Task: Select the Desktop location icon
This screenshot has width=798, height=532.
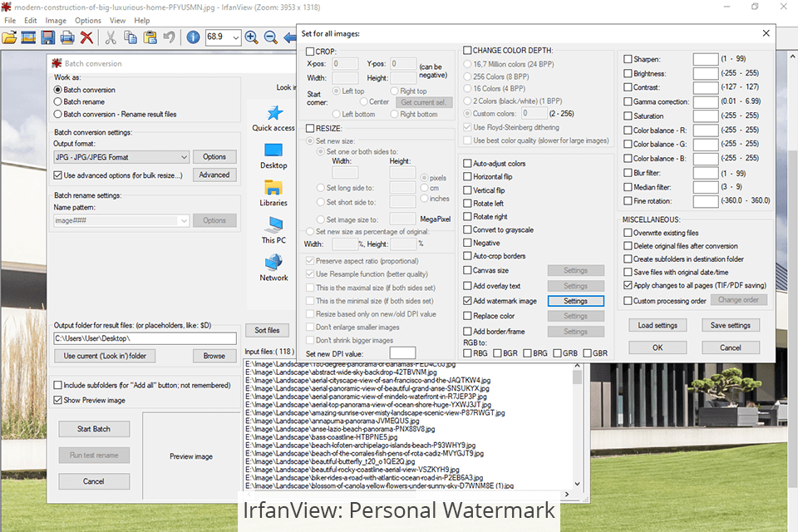Action: tap(273, 150)
